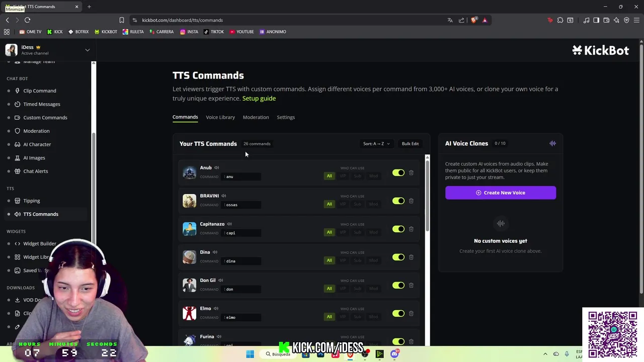Click the speaker icon next to Don Gil
This screenshot has height=362, width=644.
[220, 280]
